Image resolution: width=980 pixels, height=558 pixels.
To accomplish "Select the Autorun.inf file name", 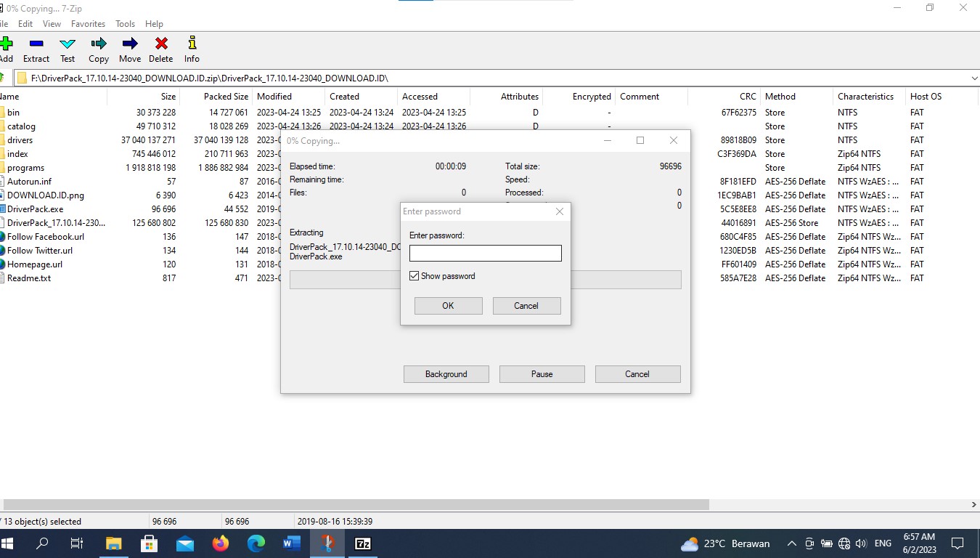I will pos(29,182).
